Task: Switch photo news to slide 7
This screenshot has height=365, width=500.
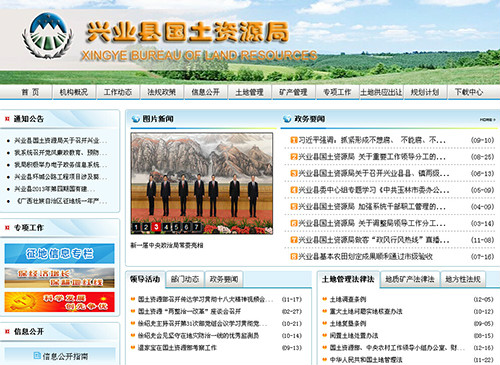Action: click(x=197, y=227)
